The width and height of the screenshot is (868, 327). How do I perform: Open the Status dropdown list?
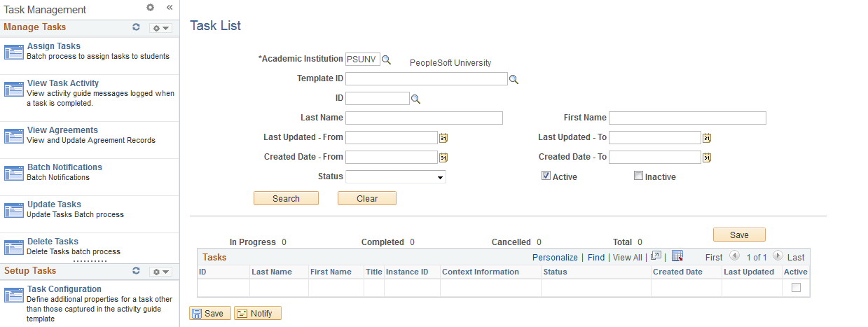pos(396,177)
